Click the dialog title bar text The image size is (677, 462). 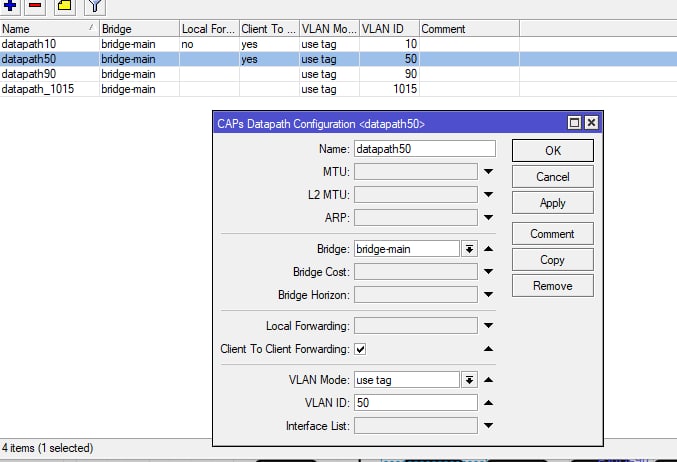click(x=321, y=124)
